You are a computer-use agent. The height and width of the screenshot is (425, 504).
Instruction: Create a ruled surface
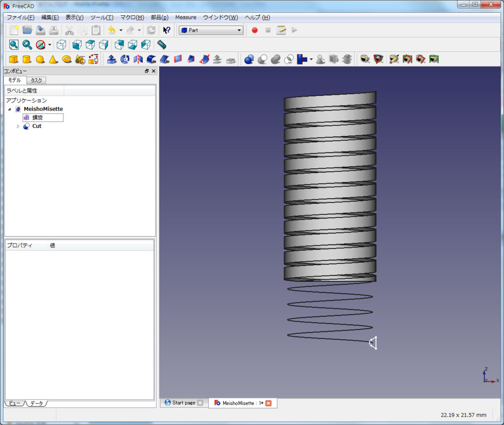(x=178, y=59)
